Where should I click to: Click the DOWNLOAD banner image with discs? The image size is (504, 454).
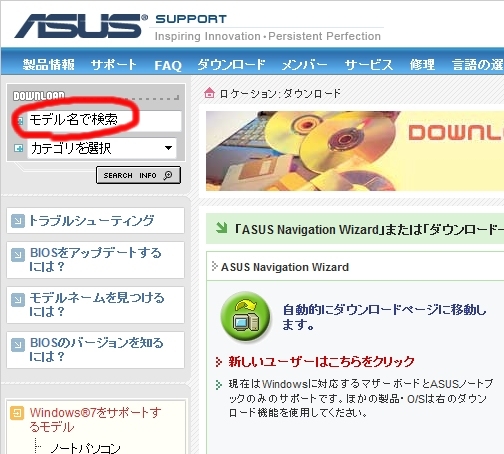(355, 151)
